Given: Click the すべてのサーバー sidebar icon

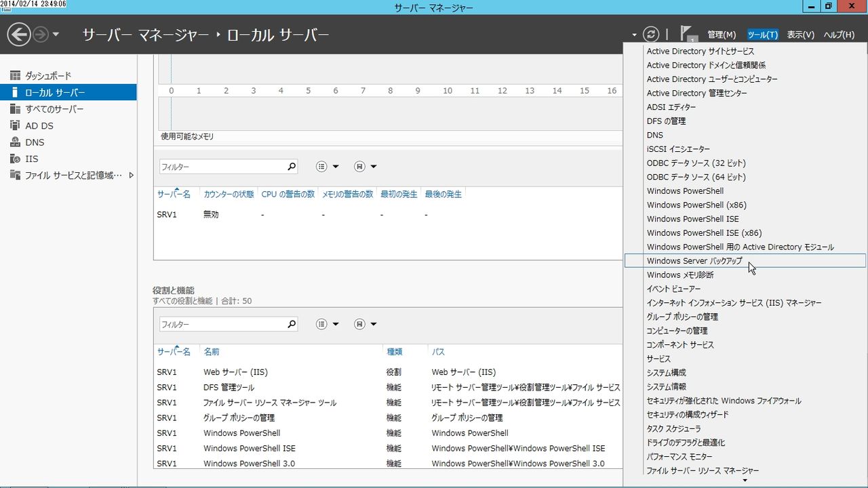Looking at the screenshot, I should tap(15, 109).
